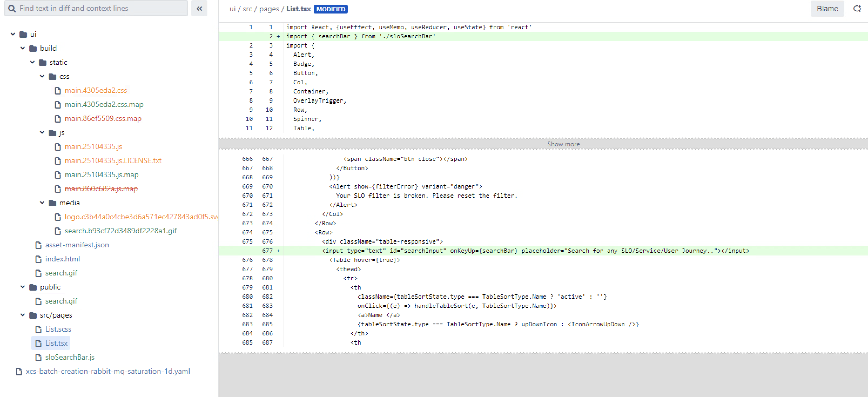
Task: Show more hidden diff lines
Action: tap(563, 144)
